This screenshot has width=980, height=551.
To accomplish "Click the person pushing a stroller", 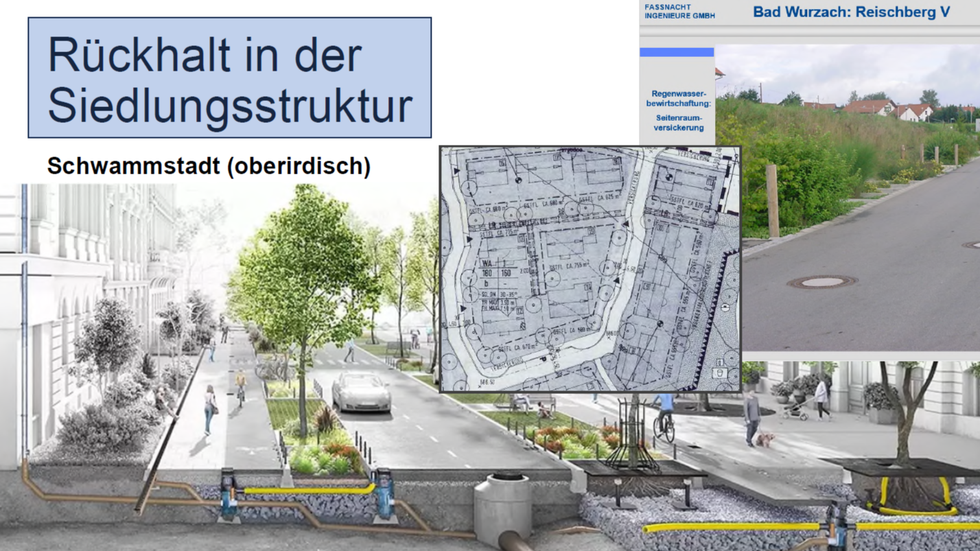I will pyautogui.click(x=820, y=398).
